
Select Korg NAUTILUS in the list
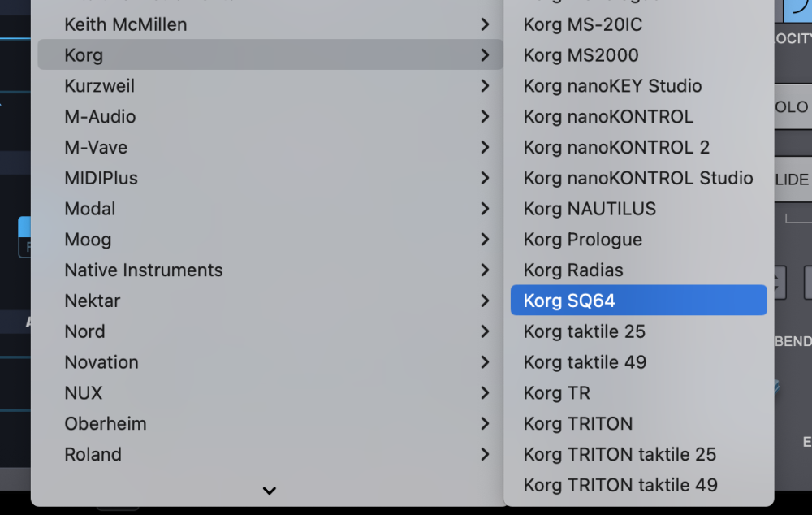[x=590, y=209]
